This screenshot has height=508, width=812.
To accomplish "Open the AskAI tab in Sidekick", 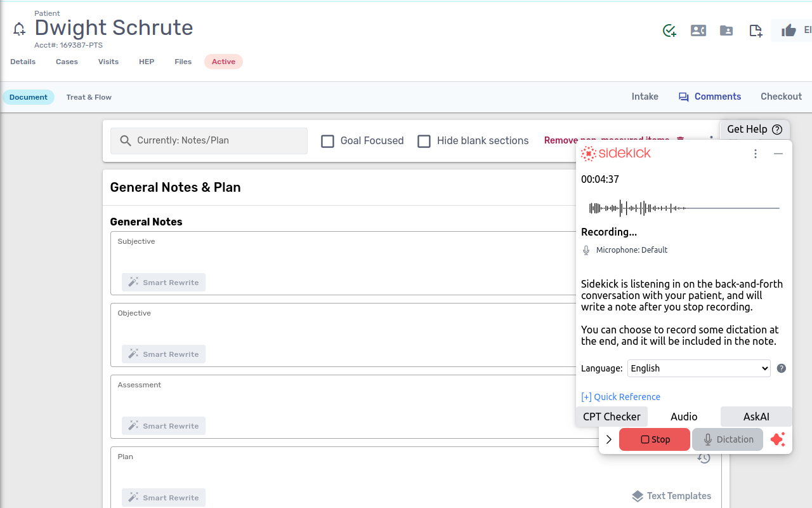I will [x=756, y=417].
